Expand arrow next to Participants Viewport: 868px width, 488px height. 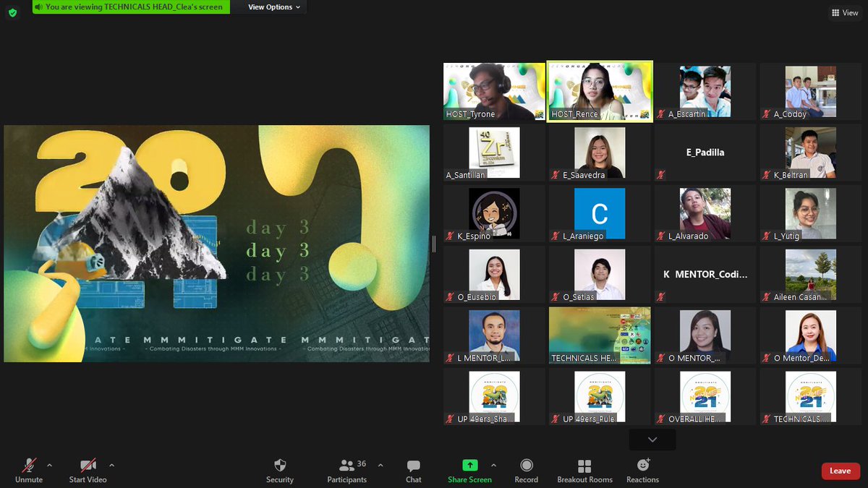(x=380, y=465)
